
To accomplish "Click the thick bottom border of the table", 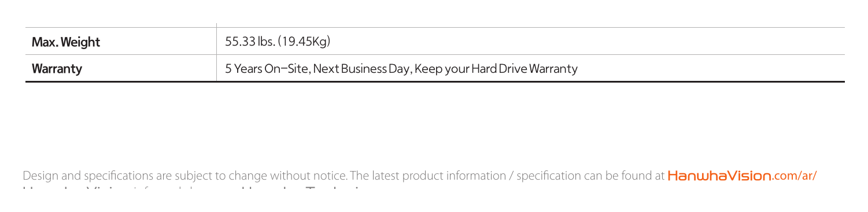I will 435,83.
